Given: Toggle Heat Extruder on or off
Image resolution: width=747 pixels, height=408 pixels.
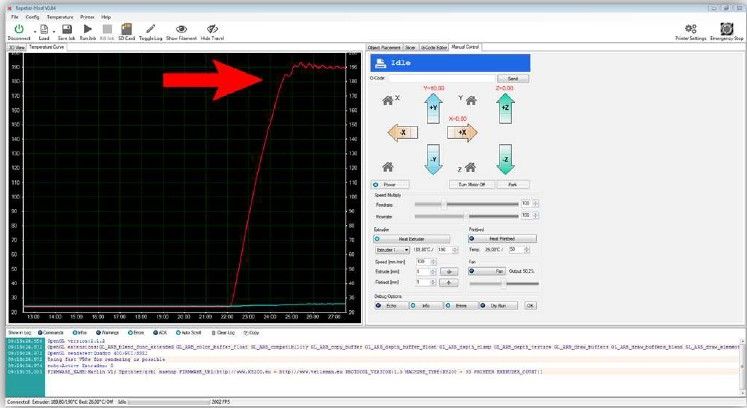Looking at the screenshot, I should click(412, 238).
